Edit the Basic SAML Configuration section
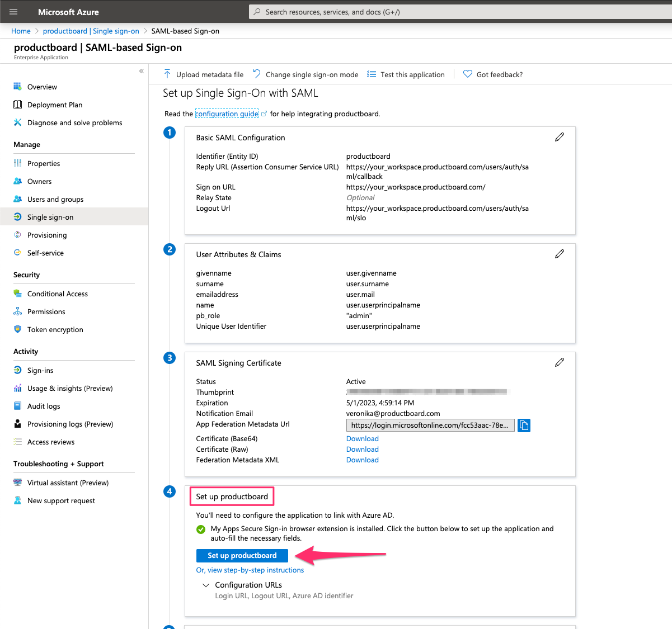 (559, 138)
